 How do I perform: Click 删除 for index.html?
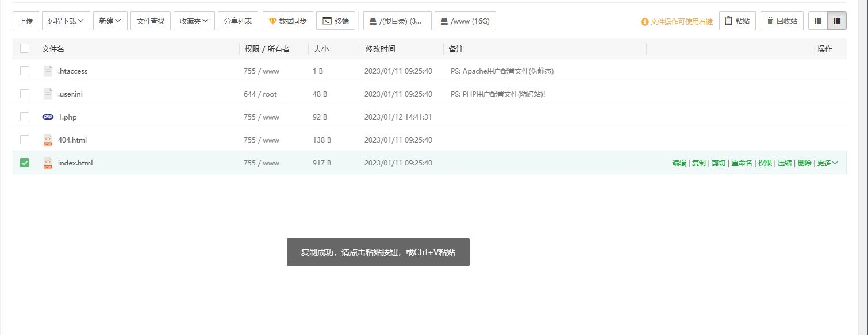804,163
